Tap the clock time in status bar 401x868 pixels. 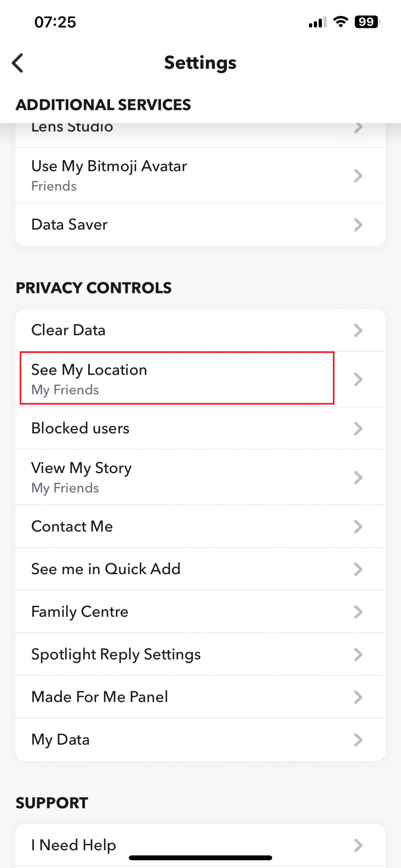coord(55,22)
